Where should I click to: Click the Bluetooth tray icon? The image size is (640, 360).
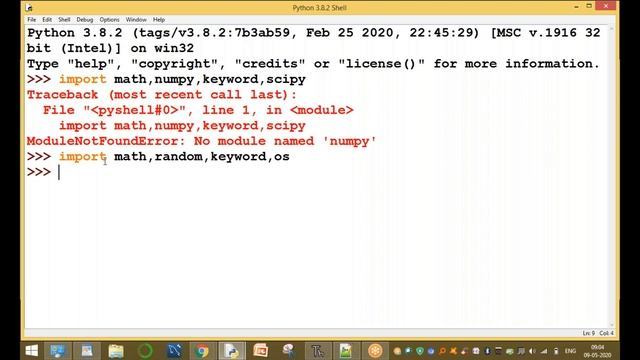click(x=487, y=351)
